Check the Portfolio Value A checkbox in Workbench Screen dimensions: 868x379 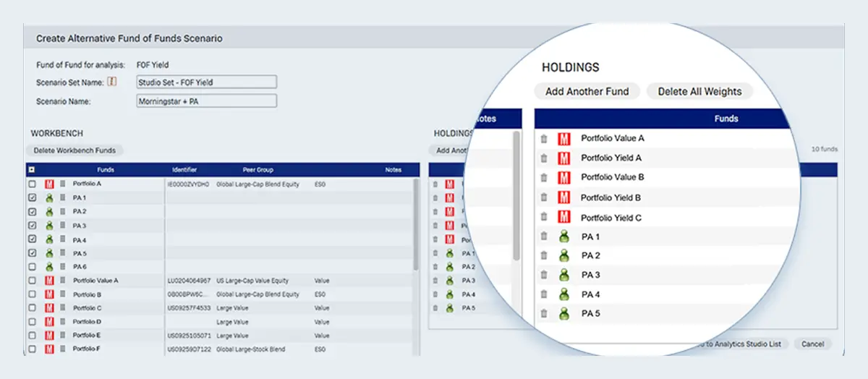point(32,281)
